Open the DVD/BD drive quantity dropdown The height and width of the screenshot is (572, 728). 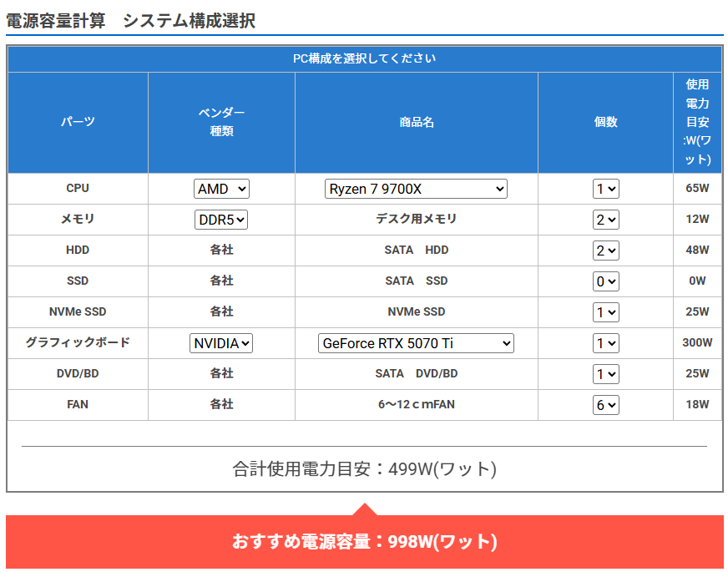(605, 374)
